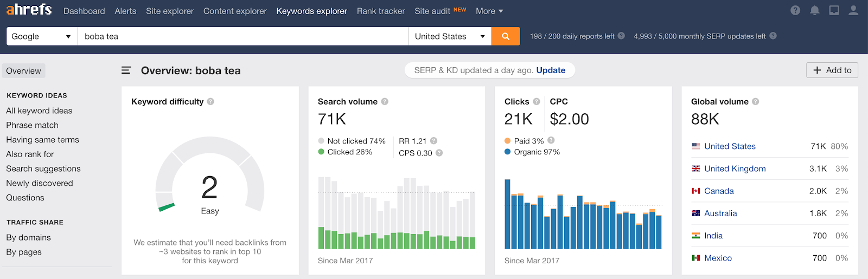Click the help icon next to CPS 0.30
The image size is (868, 279).
tap(439, 153)
